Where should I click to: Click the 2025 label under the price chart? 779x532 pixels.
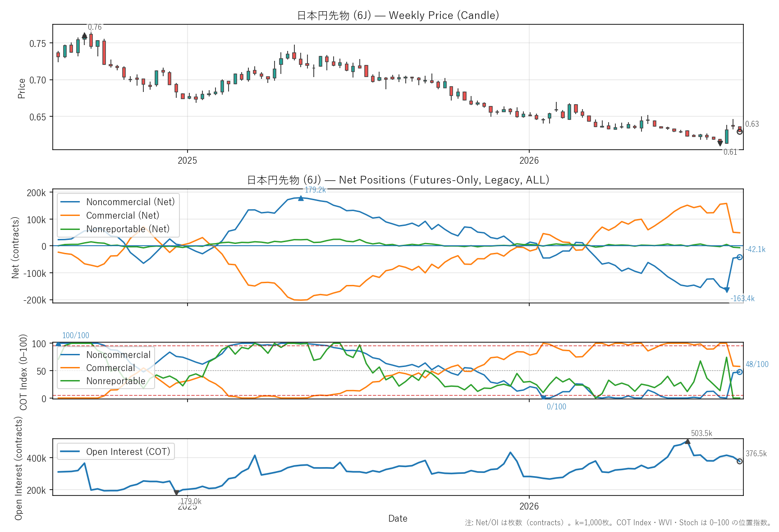[x=187, y=161]
